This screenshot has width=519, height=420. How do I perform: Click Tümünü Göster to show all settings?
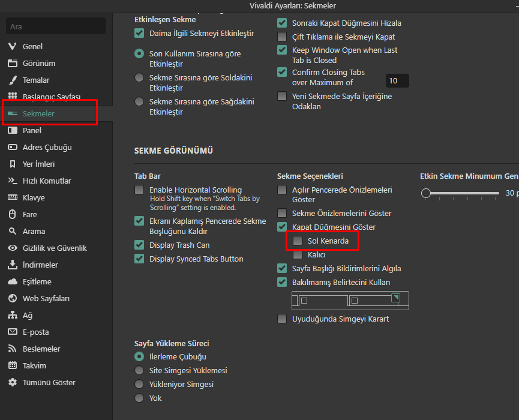[56, 382]
